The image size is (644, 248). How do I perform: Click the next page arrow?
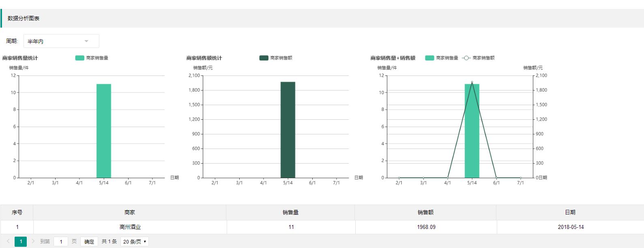pyautogui.click(x=33, y=241)
